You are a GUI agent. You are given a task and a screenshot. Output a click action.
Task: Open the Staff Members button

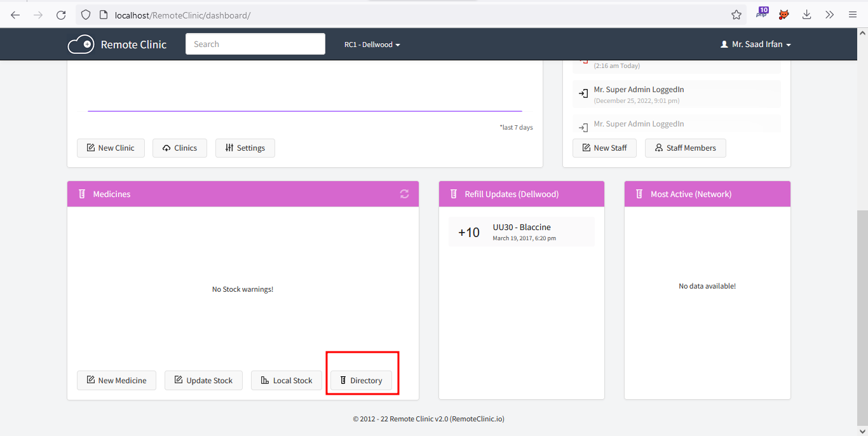coord(686,148)
